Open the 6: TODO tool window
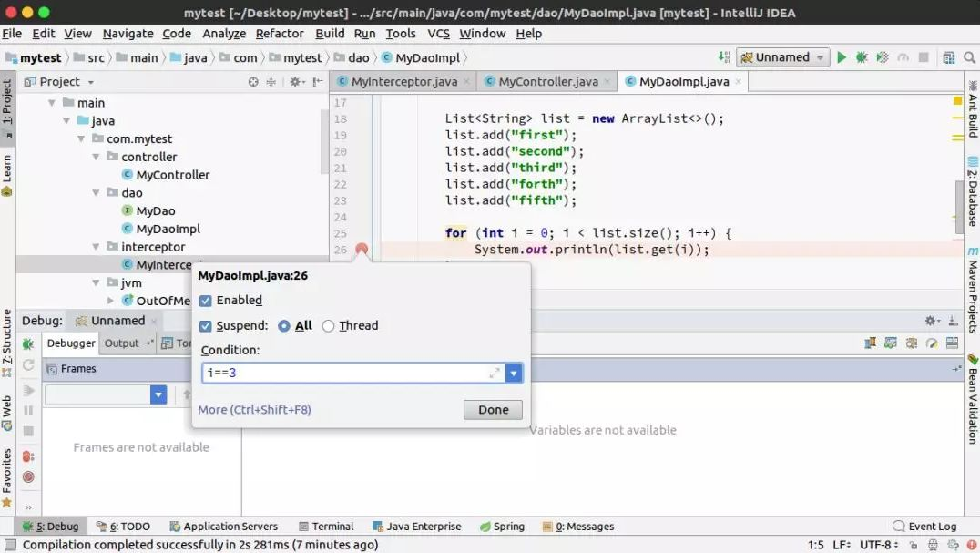Viewport: 980px width, 553px height. pyautogui.click(x=123, y=527)
